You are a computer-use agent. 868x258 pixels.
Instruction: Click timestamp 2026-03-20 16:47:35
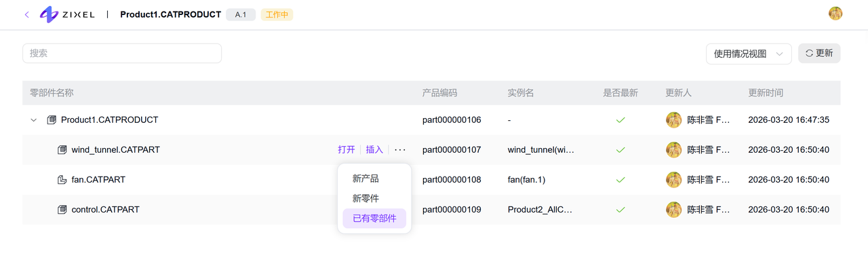[789, 120]
